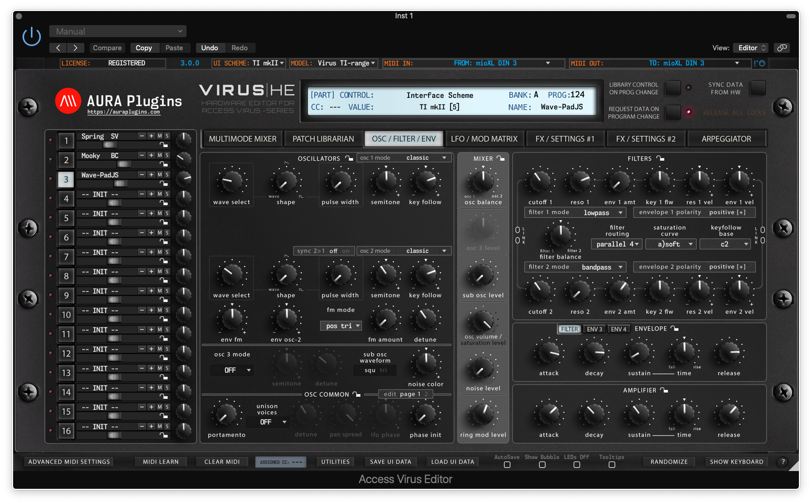Open the osc 1 mode dropdown
Image resolution: width=812 pixels, height=504 pixels.
[403, 158]
